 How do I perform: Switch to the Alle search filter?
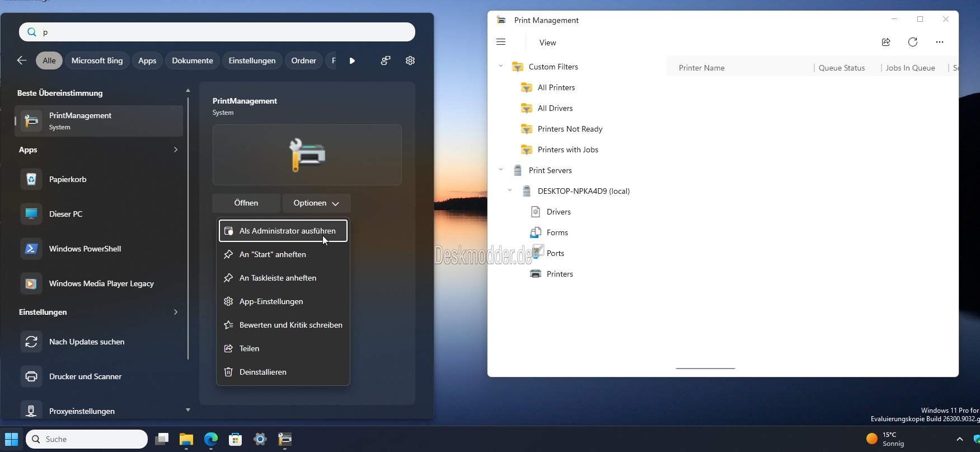49,60
